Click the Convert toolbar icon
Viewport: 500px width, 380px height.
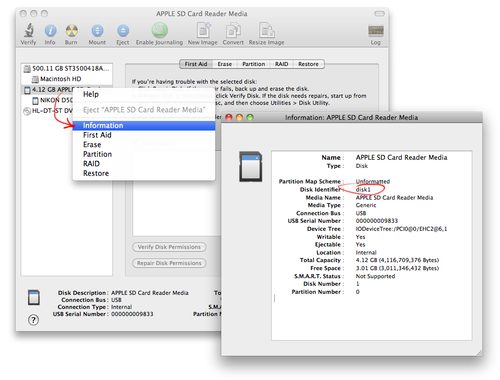233,30
